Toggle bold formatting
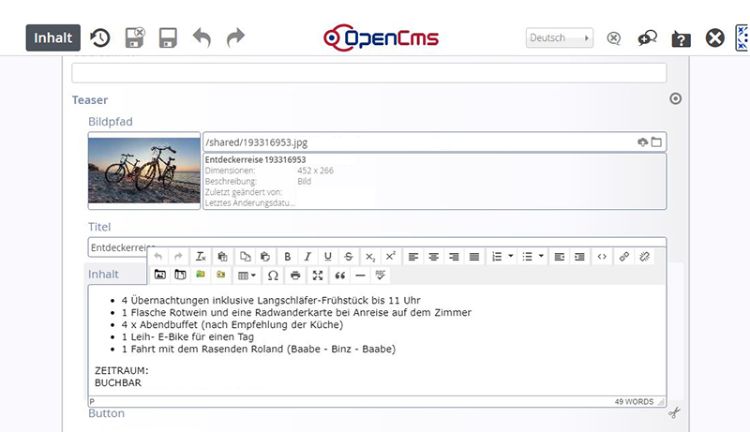This screenshot has width=750, height=432. click(287, 256)
